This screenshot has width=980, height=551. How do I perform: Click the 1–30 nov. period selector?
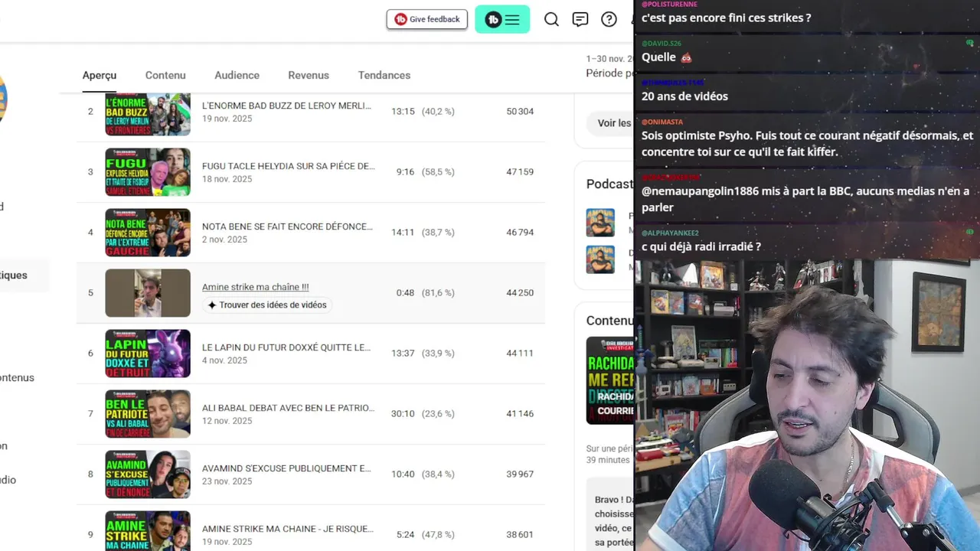[610, 67]
